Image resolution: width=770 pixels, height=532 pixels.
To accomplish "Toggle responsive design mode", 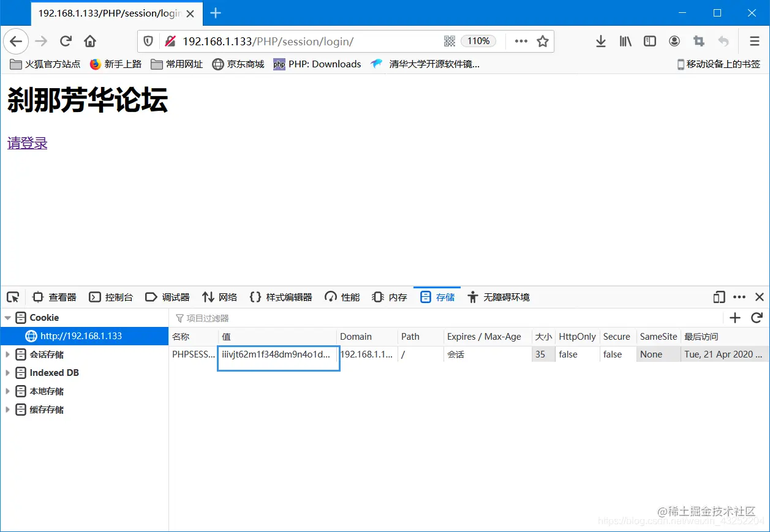I will click(719, 297).
